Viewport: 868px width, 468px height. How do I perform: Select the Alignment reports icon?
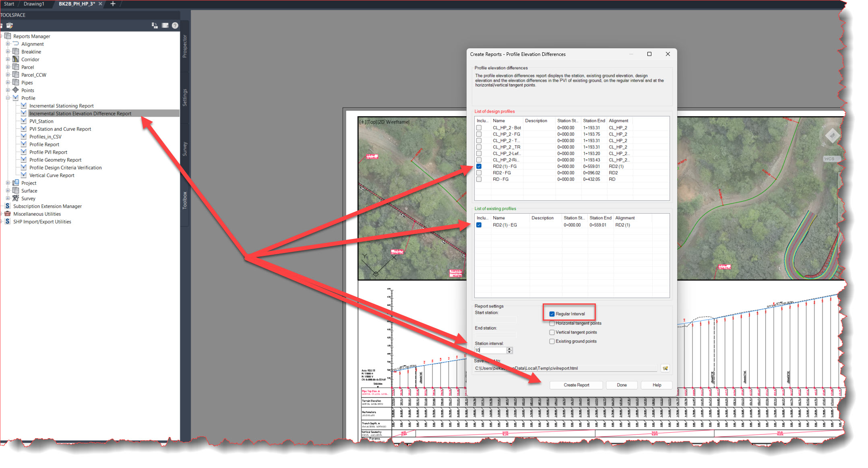16,43
